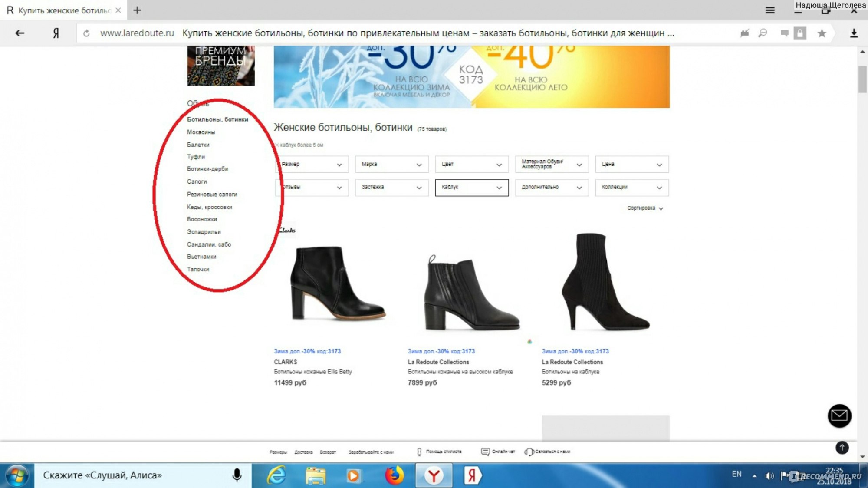Click the Связаться с нами headset icon
Viewport: 868px width, 488px height.
coord(529,452)
